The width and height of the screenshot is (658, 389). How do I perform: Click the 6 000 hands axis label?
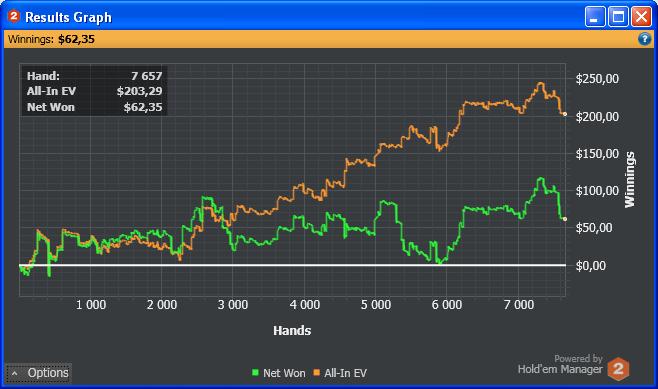(447, 305)
